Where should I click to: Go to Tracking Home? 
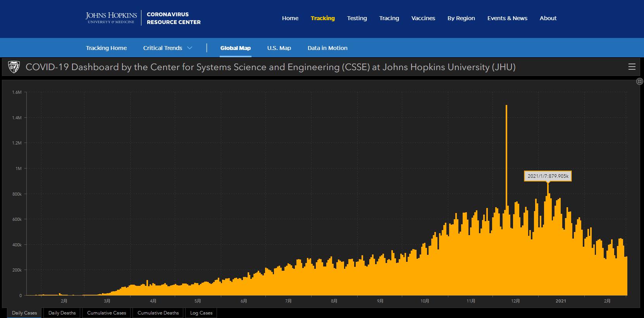tap(106, 48)
